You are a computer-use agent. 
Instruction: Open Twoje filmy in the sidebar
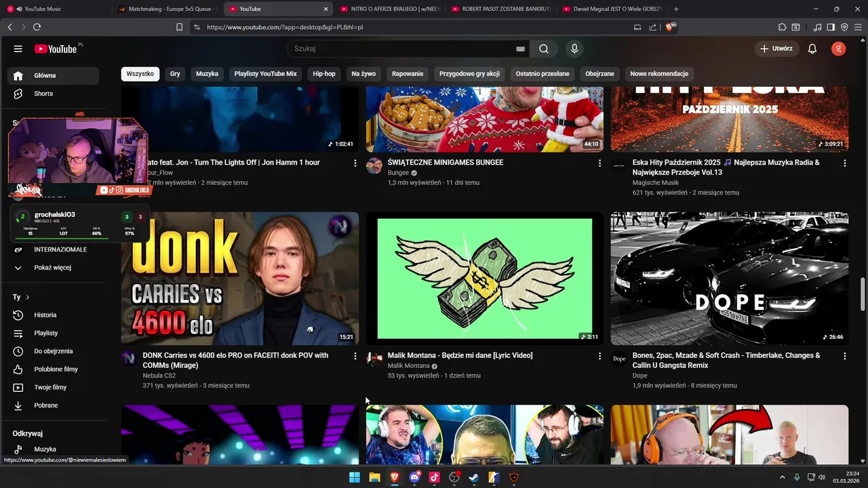[54, 388]
